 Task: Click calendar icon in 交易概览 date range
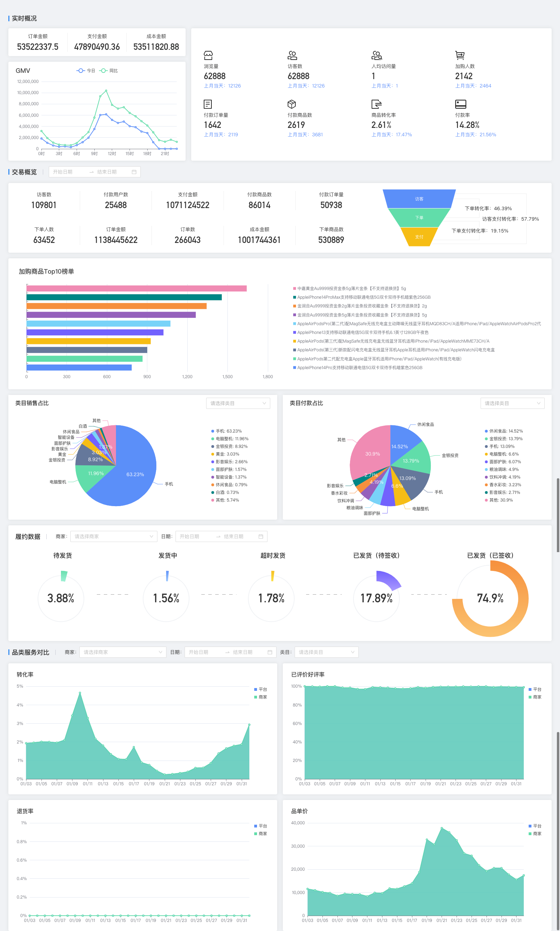tap(134, 172)
